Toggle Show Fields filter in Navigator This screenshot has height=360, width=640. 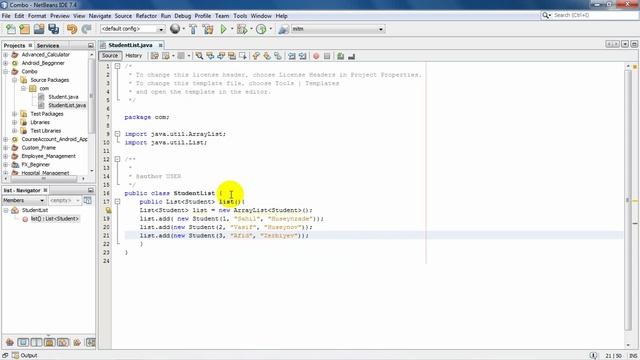tap(23, 342)
